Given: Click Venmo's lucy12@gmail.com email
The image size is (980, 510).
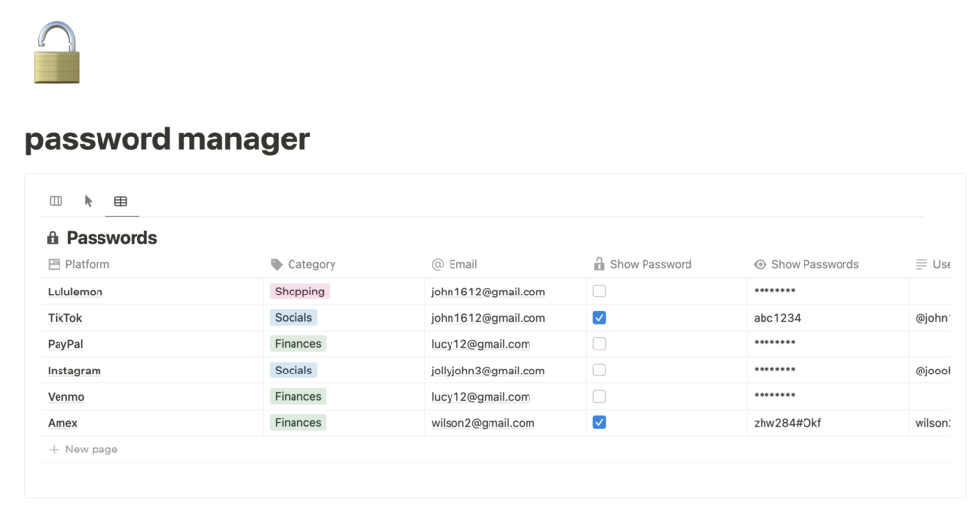Looking at the screenshot, I should click(x=481, y=397).
